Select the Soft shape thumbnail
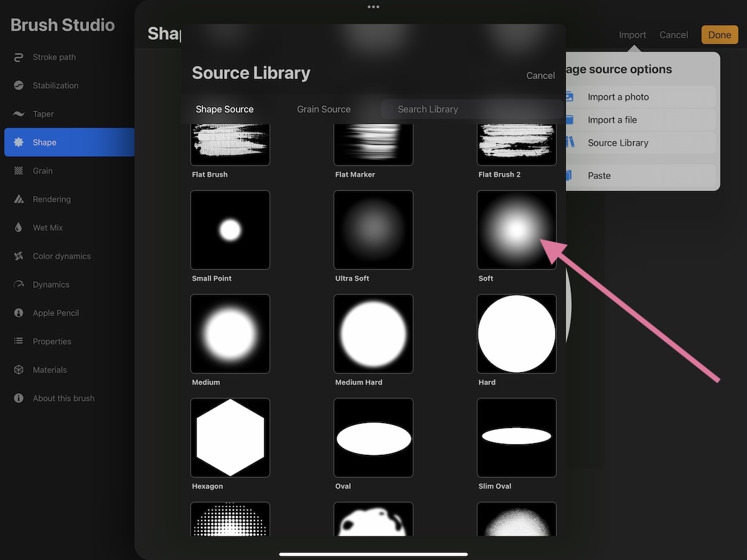Viewport: 747px width, 560px height. pos(517,230)
